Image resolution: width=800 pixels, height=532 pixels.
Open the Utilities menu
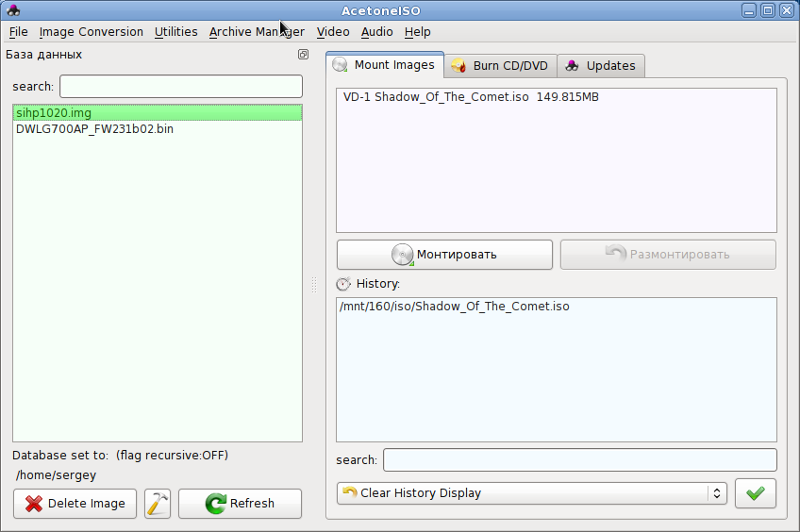[176, 32]
